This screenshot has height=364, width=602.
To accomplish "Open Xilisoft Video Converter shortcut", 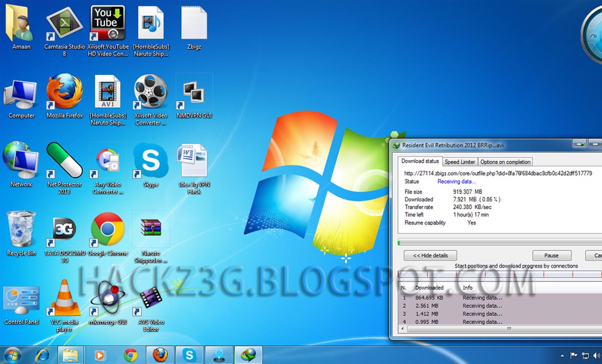I will pyautogui.click(x=151, y=100).
